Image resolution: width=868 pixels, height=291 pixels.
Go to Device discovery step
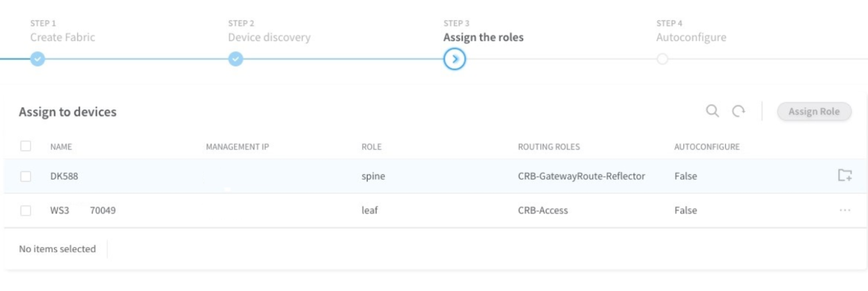pos(269,37)
